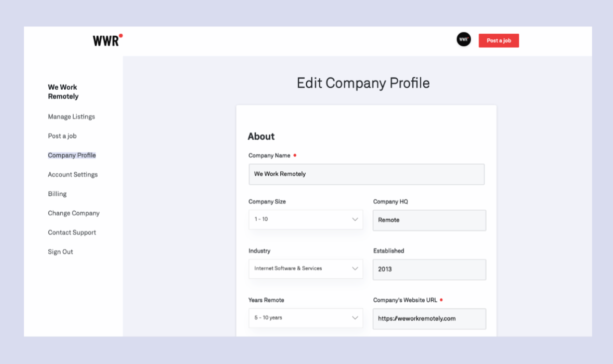
Task: Click Post a job in the sidebar
Action: coord(62,135)
